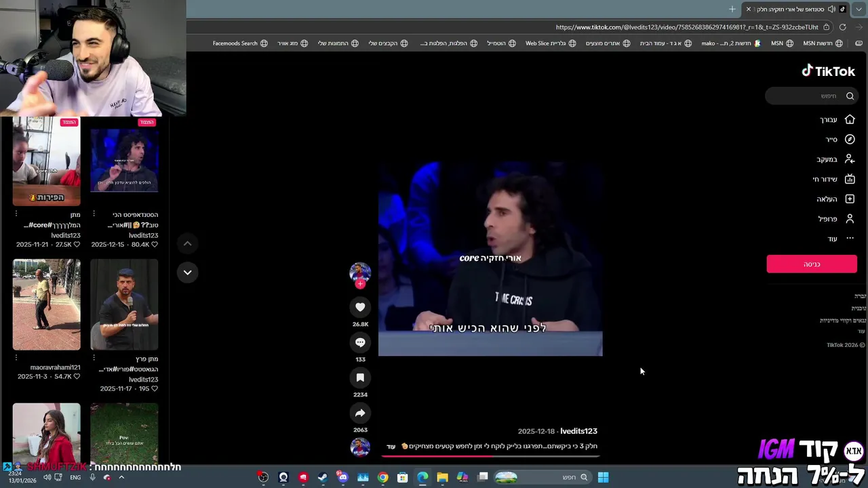Open maoravrahami121 street video thumbnail
Screen dimensions: 868x488
tap(46, 304)
